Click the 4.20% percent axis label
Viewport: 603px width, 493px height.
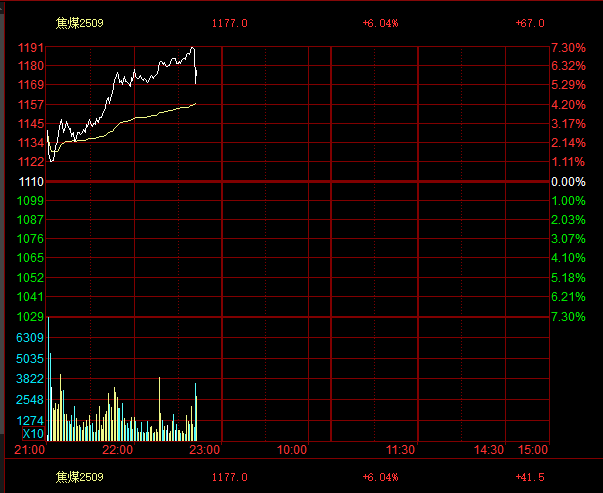(x=568, y=105)
